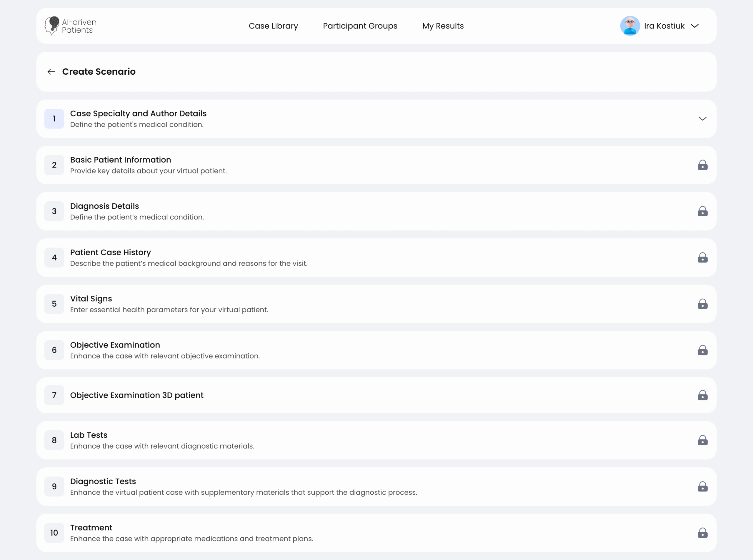Image resolution: width=753 pixels, height=560 pixels.
Task: Click the Diagnostic Tests section heading
Action: 103,481
